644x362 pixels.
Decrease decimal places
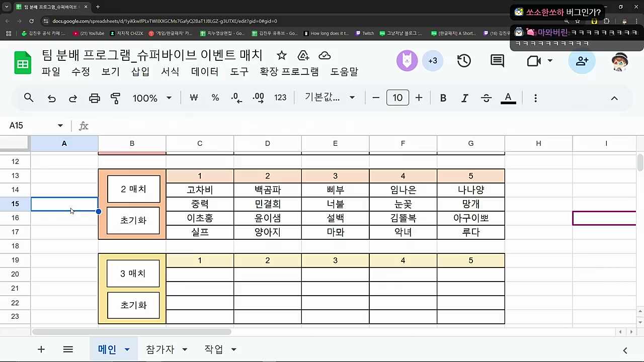(x=236, y=98)
